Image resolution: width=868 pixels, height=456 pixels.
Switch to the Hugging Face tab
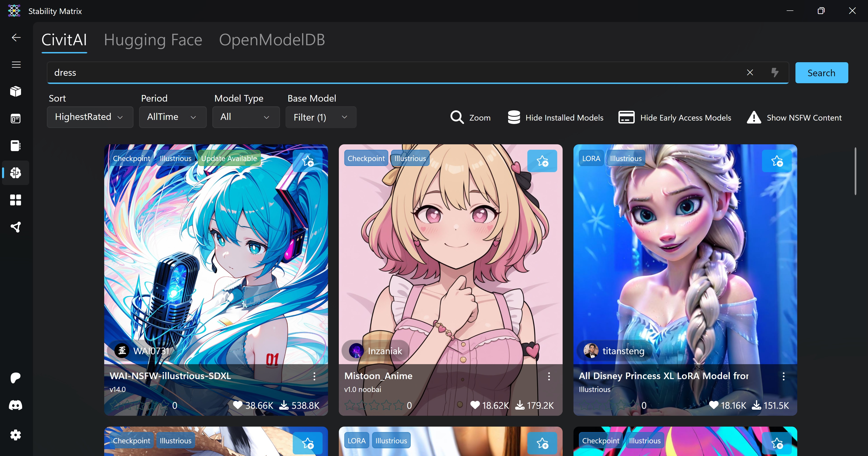[x=153, y=40]
